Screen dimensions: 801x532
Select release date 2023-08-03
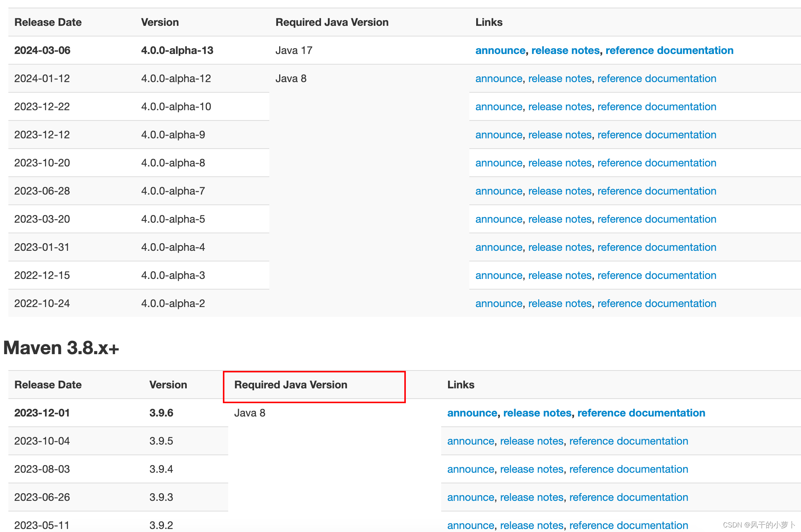pyautogui.click(x=42, y=469)
